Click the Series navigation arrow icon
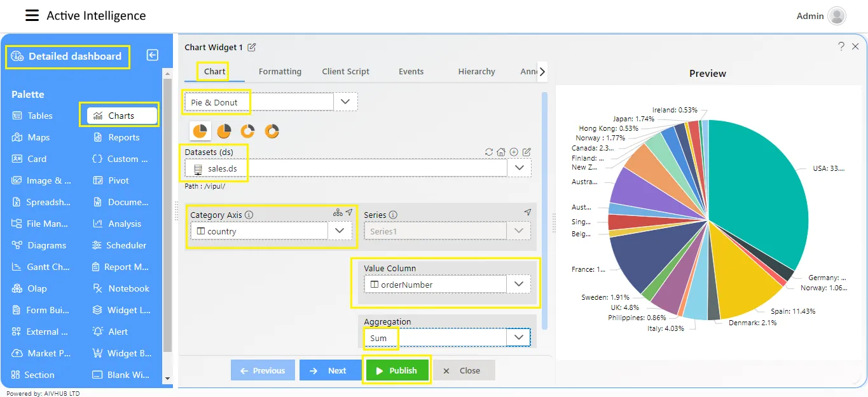 (x=527, y=212)
